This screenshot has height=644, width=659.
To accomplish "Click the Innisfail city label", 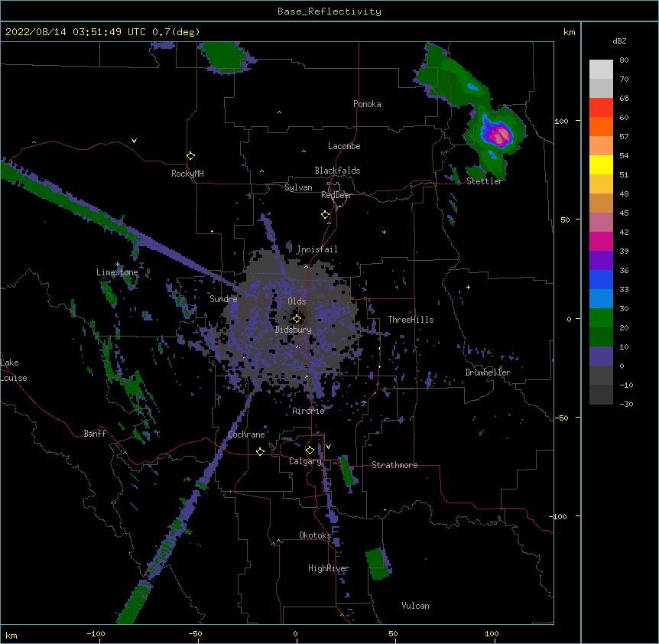I will pyautogui.click(x=317, y=249).
